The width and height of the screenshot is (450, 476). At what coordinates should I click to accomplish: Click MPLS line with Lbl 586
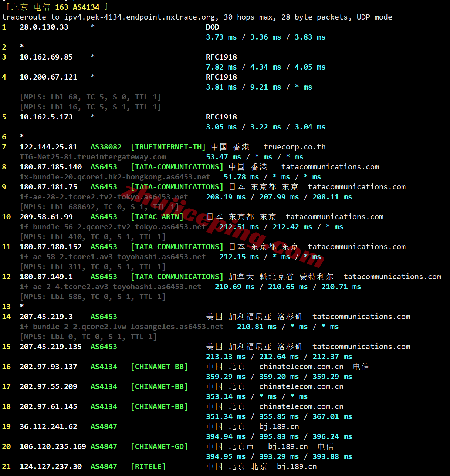[x=93, y=297]
